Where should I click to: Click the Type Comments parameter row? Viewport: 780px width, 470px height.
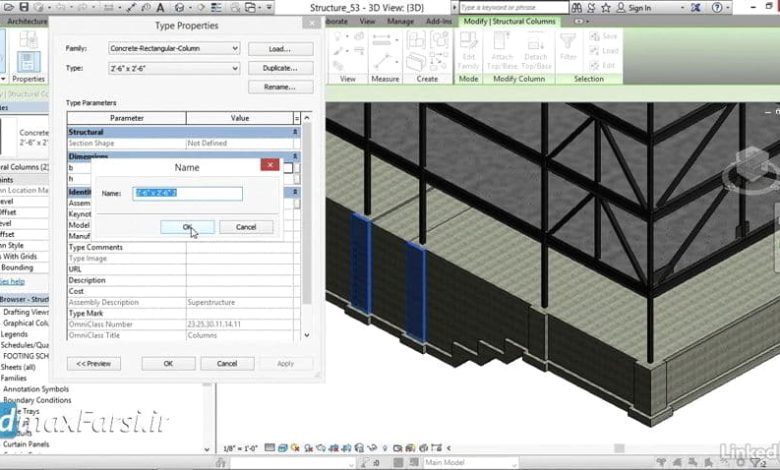coord(184,247)
